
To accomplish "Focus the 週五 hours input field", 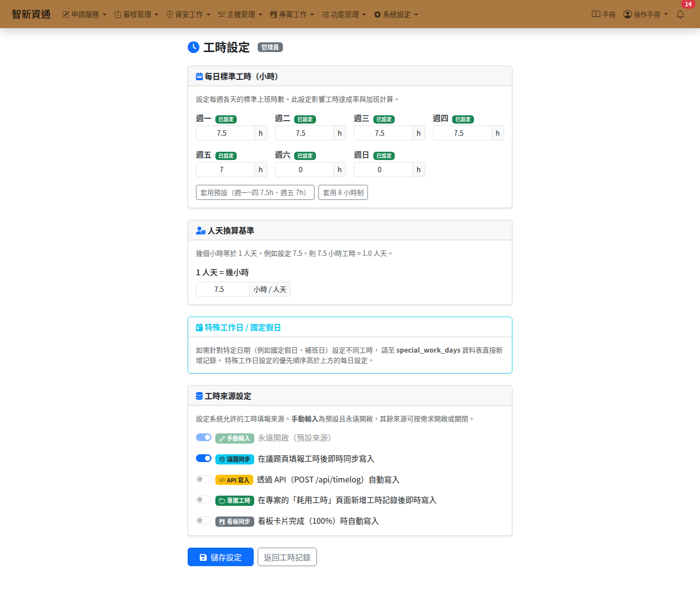I will (226, 170).
